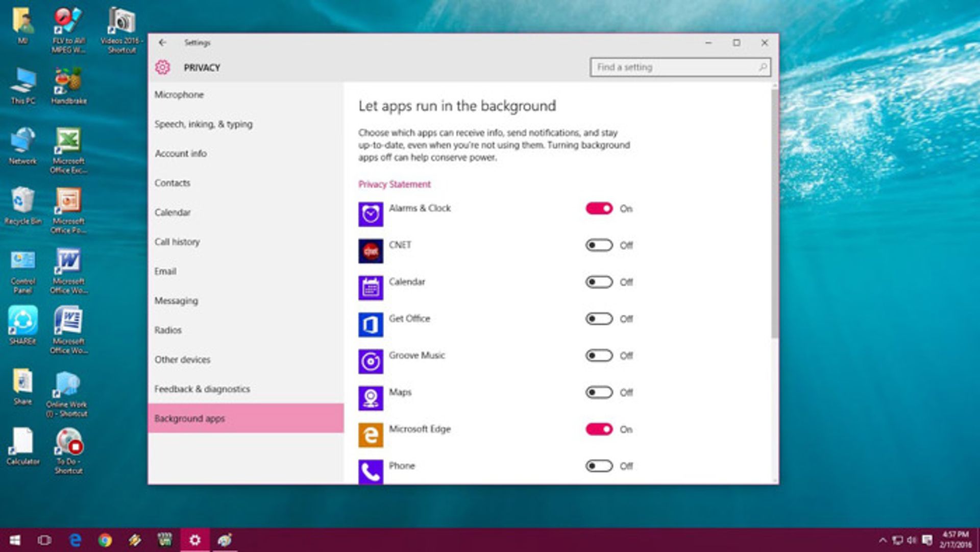Open the Recycle Bin desktop icon
This screenshot has width=980, height=552.
[23, 206]
